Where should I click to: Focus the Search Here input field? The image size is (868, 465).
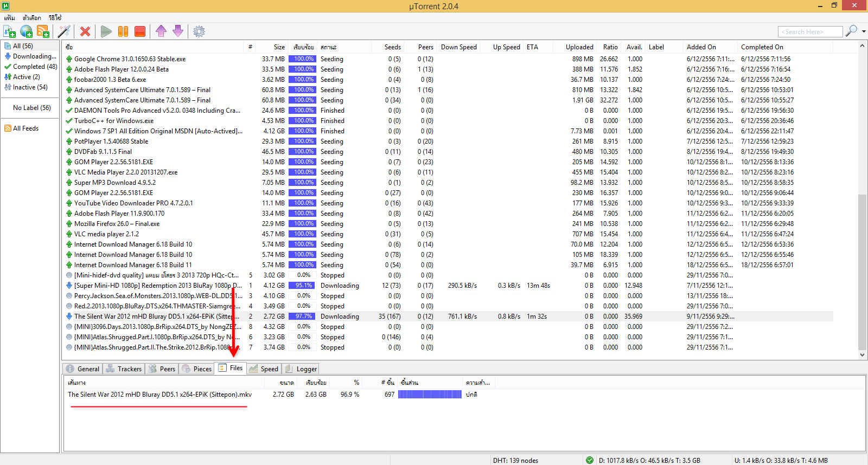coord(810,32)
